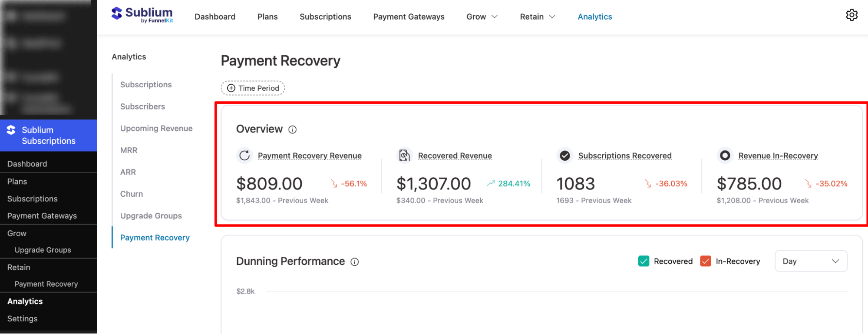Click the green up arrow beside 284.41%
The image size is (868, 334).
point(491,183)
